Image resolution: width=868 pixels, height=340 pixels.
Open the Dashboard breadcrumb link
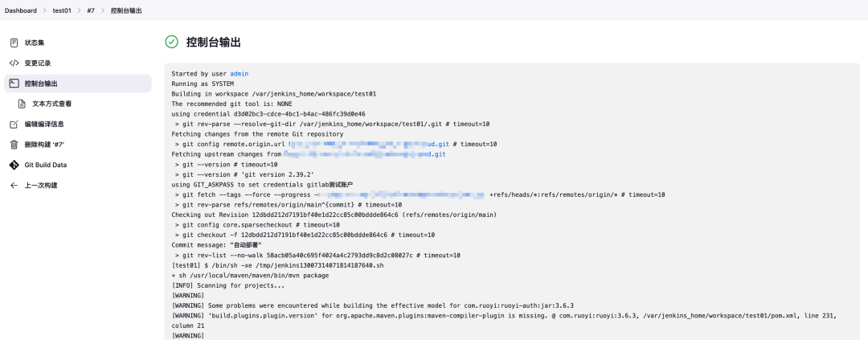[x=20, y=10]
